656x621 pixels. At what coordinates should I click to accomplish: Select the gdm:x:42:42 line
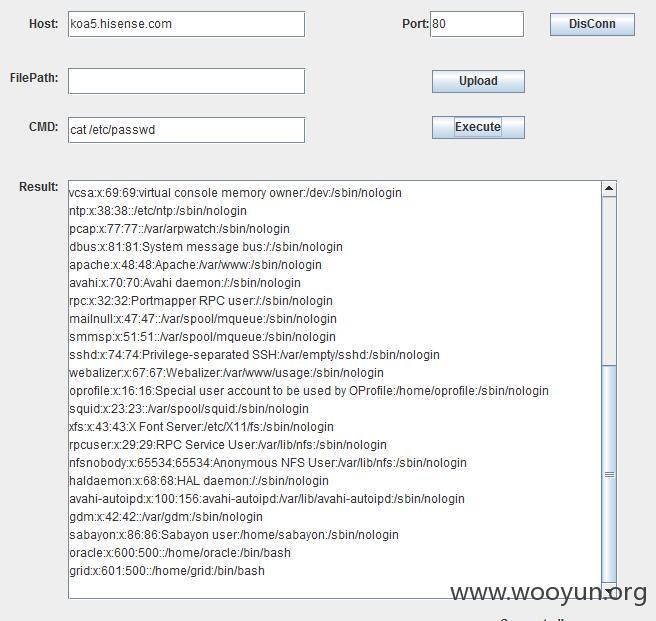click(166, 517)
